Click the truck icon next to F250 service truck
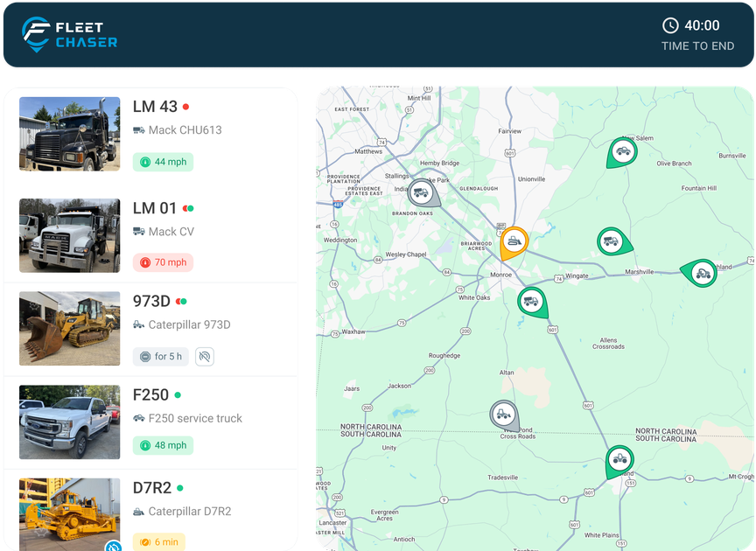 137,418
